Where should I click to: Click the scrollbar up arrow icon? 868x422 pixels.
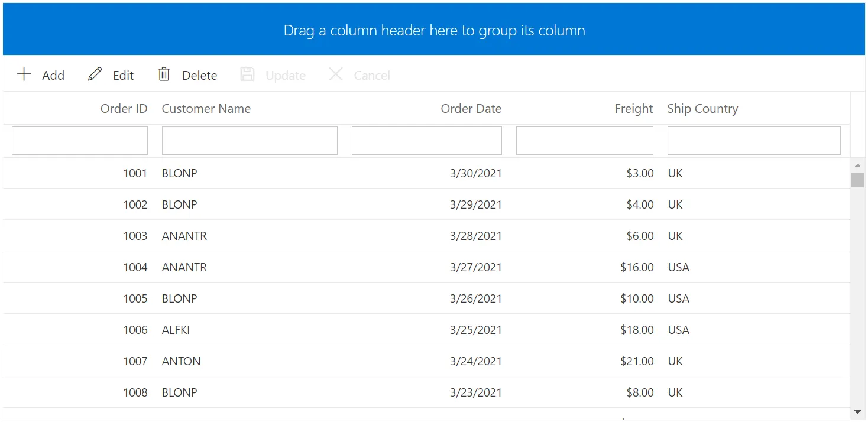857,165
